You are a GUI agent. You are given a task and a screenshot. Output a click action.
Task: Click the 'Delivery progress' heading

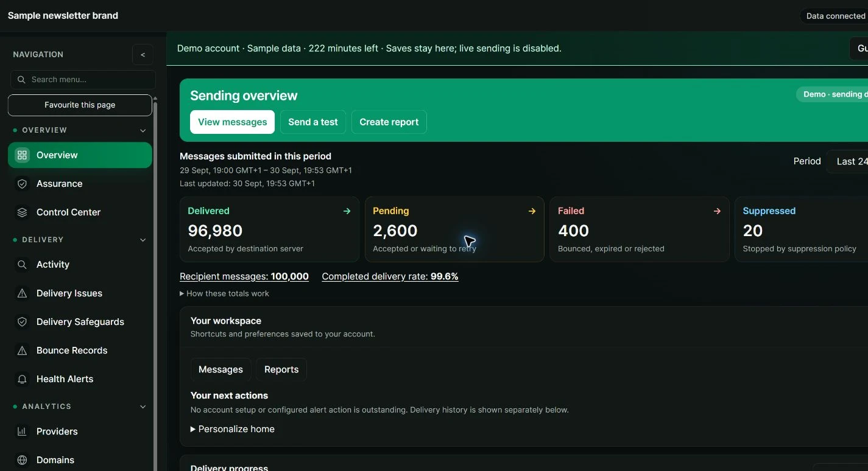[x=229, y=467]
